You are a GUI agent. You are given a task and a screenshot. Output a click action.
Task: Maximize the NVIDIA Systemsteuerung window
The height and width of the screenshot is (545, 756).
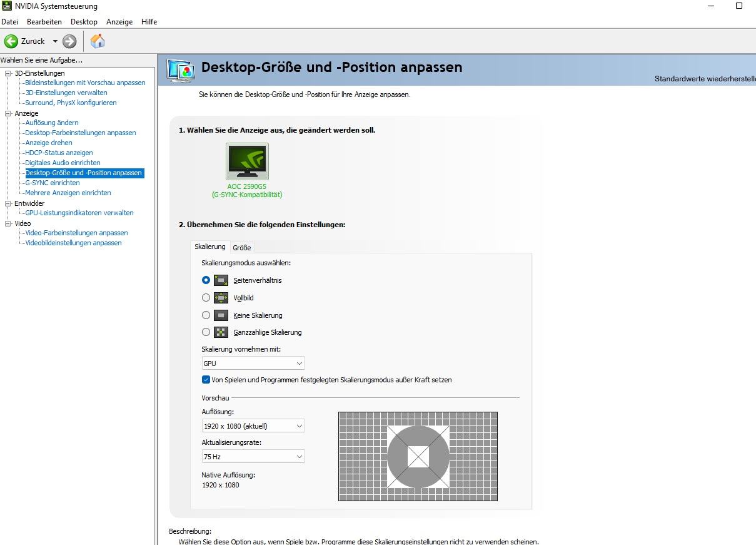tap(739, 6)
